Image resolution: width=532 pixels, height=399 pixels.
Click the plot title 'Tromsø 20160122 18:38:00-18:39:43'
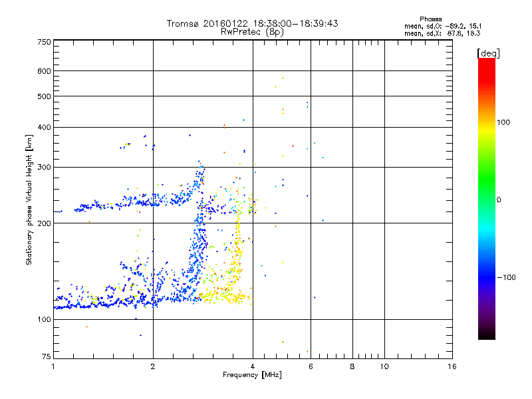tap(252, 23)
